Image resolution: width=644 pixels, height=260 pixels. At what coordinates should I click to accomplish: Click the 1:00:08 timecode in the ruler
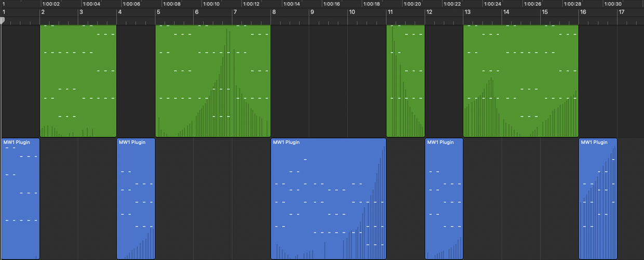pos(171,4)
